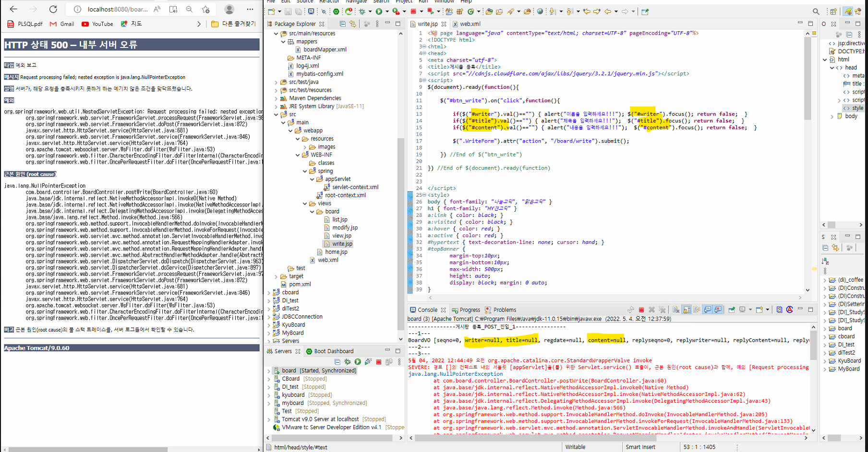Click the Back navigation yellow arrow in Eclipse toolbar
The image size is (868, 452).
tap(608, 12)
